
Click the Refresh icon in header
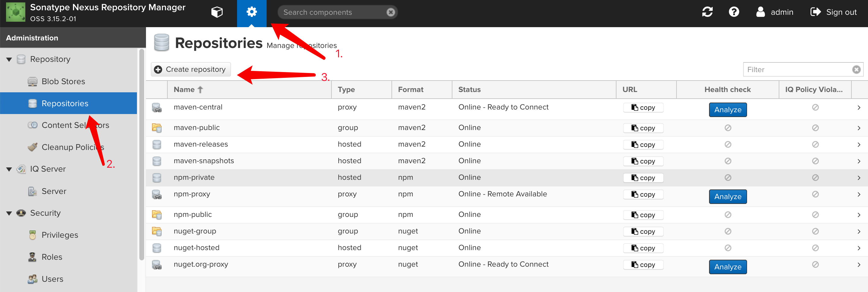[x=707, y=12]
